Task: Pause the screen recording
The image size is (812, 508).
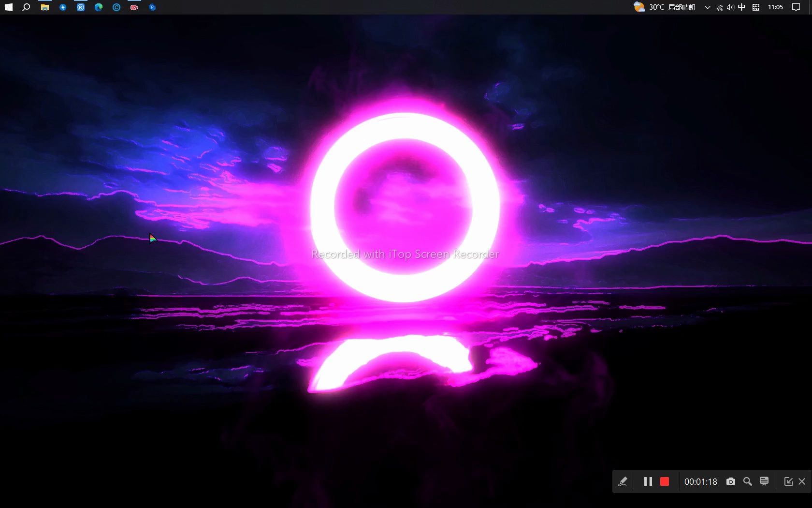Action: click(x=648, y=481)
